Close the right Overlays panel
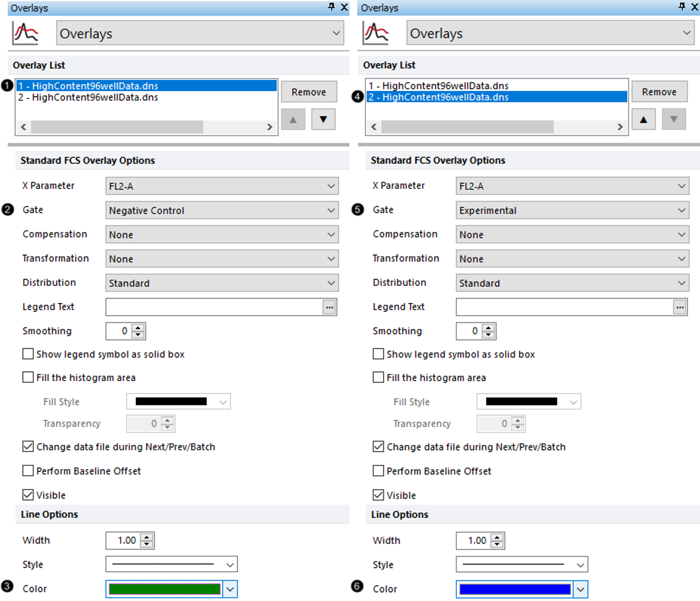This screenshot has height=601, width=700. (x=694, y=7)
